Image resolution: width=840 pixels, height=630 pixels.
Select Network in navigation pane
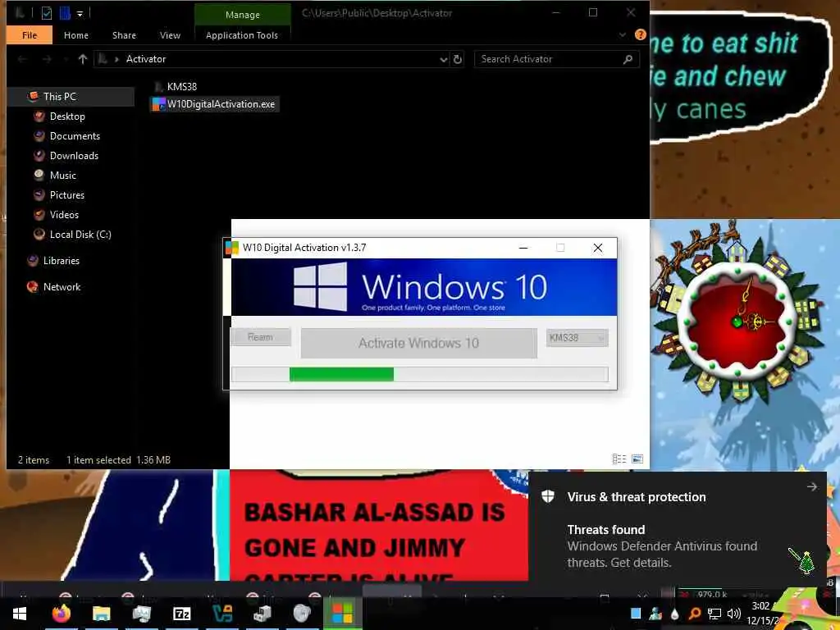tap(62, 287)
